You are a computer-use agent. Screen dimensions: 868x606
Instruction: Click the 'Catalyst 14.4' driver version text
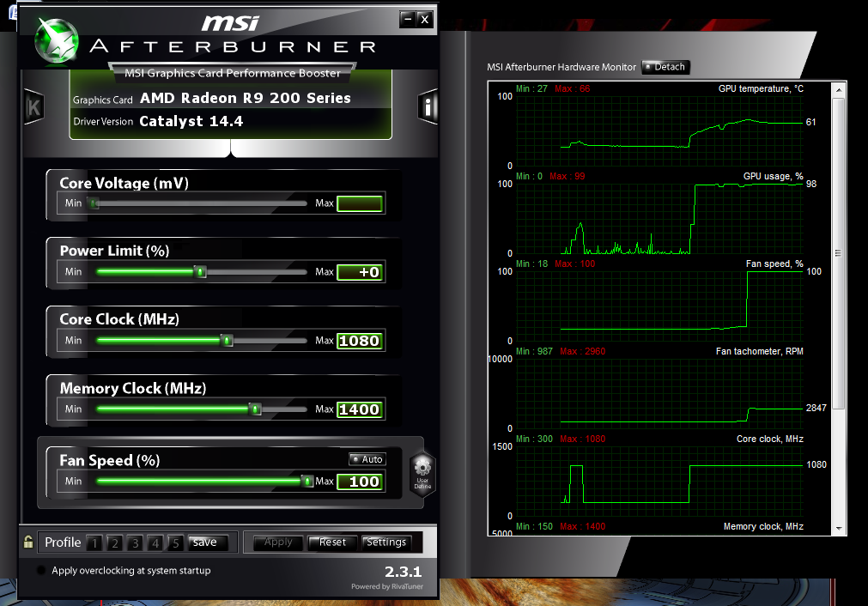191,121
